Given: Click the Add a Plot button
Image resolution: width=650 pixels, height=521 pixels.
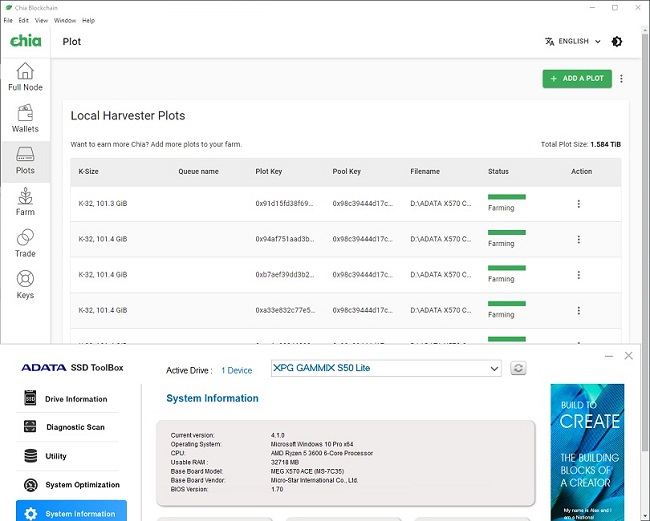Looking at the screenshot, I should pyautogui.click(x=577, y=78).
